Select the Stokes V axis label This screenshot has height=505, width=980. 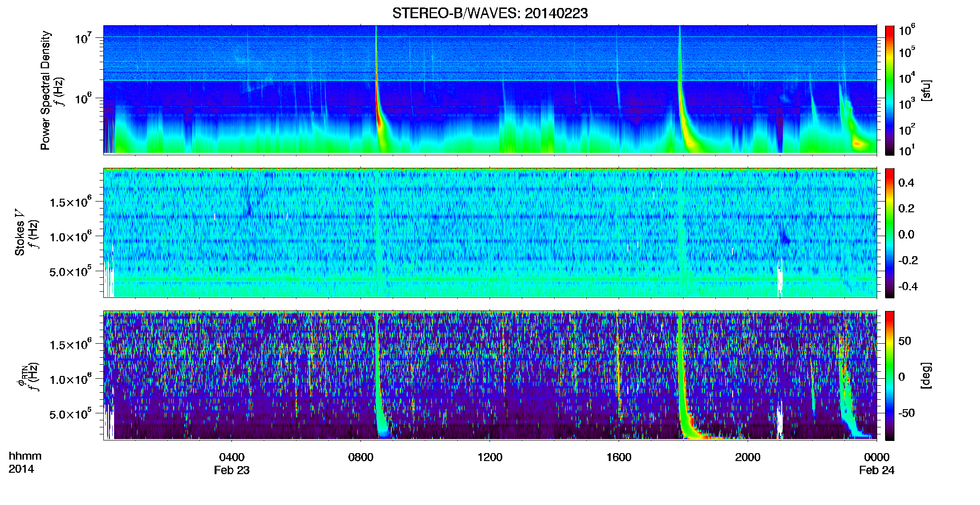click(20, 232)
